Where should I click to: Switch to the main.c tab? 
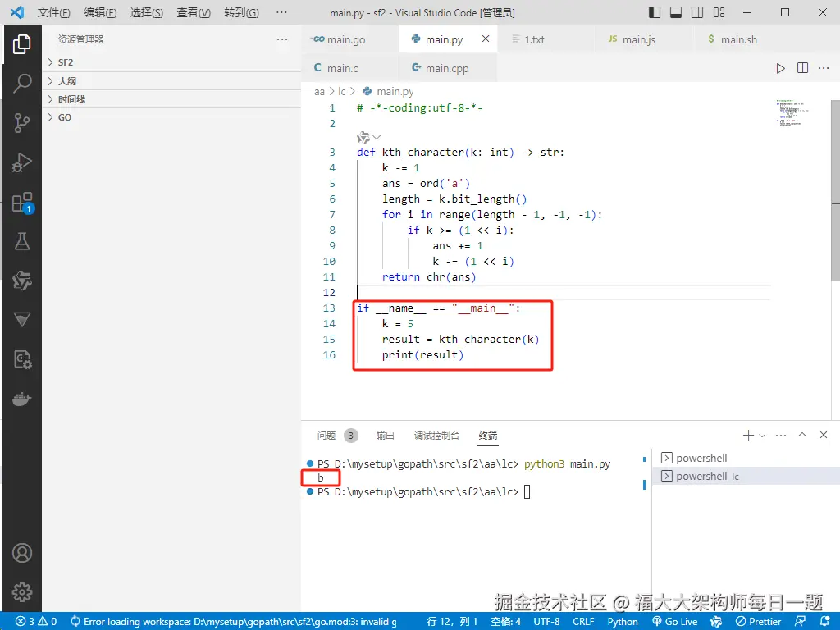[350, 68]
